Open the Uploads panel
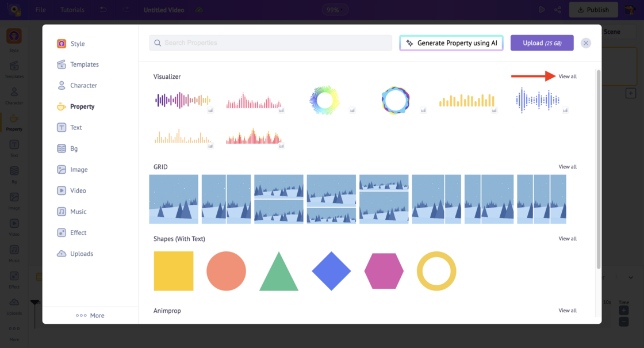 (x=80, y=253)
